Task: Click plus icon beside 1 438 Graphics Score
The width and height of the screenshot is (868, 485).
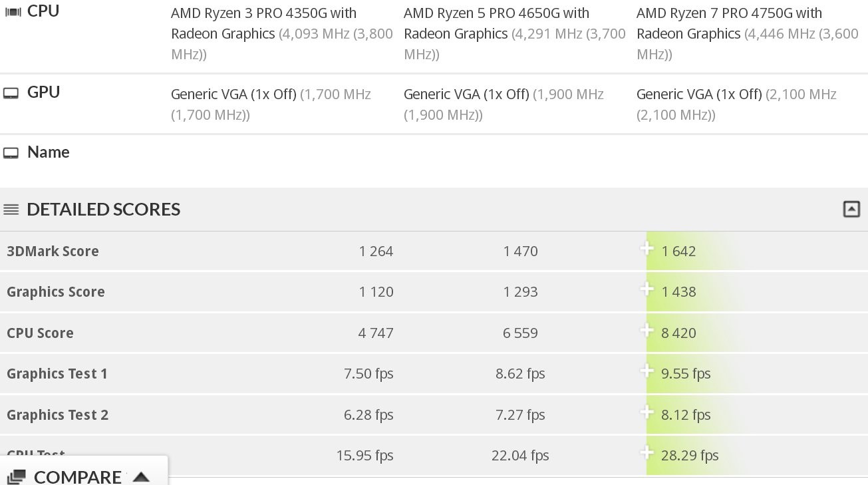Action: tap(646, 290)
